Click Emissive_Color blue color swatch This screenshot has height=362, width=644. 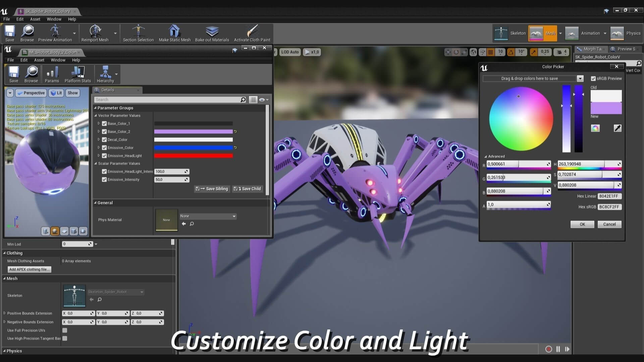pos(193,148)
